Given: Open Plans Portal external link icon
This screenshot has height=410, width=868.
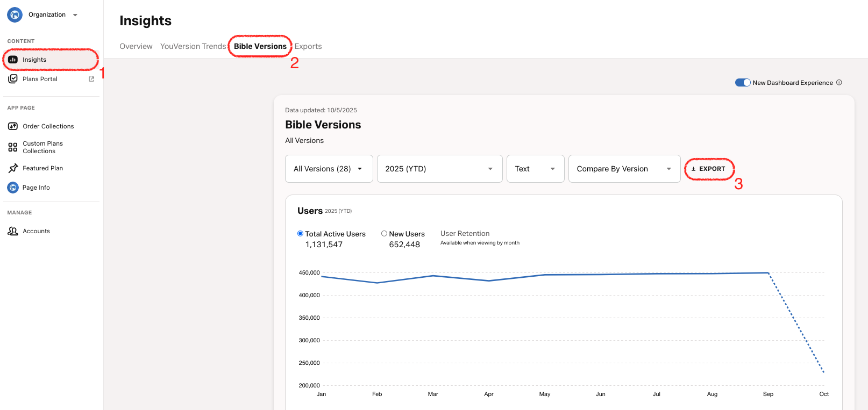Looking at the screenshot, I should [91, 79].
